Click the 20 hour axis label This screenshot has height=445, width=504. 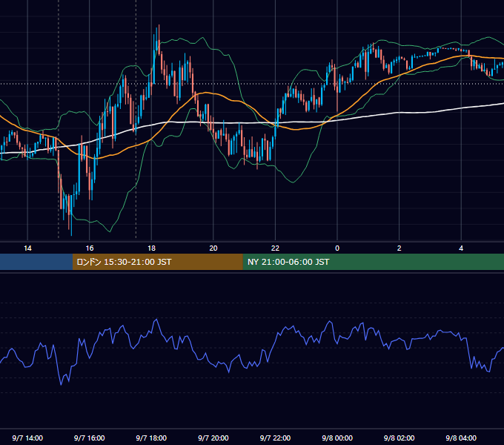[213, 248]
